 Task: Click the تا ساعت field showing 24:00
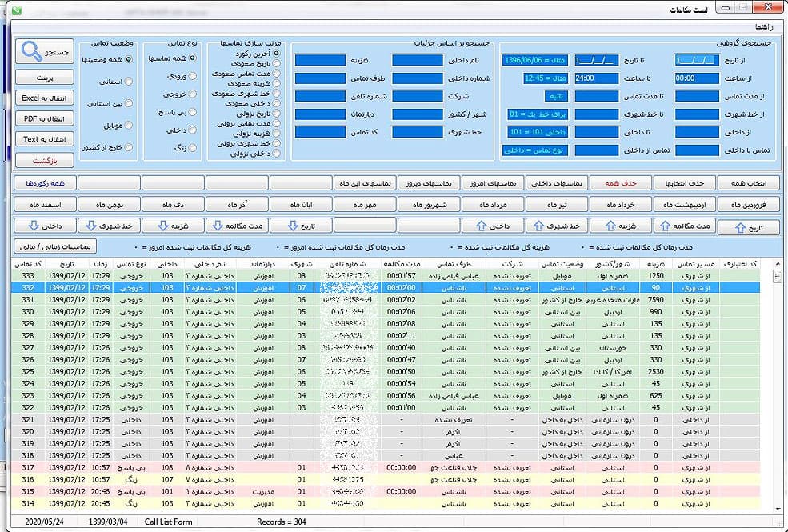click(x=596, y=78)
